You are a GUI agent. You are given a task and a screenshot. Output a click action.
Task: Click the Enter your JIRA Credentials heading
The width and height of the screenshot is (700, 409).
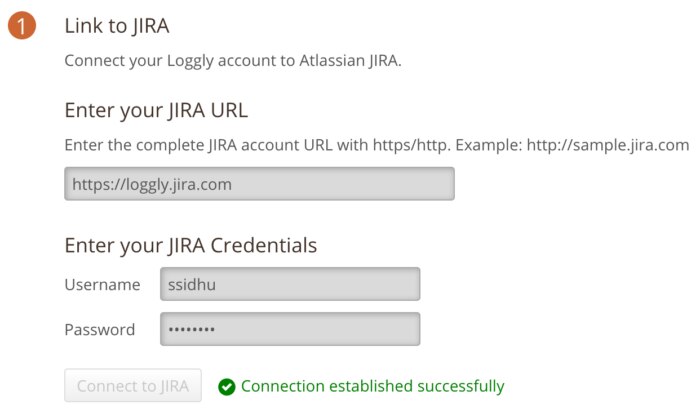(x=190, y=245)
